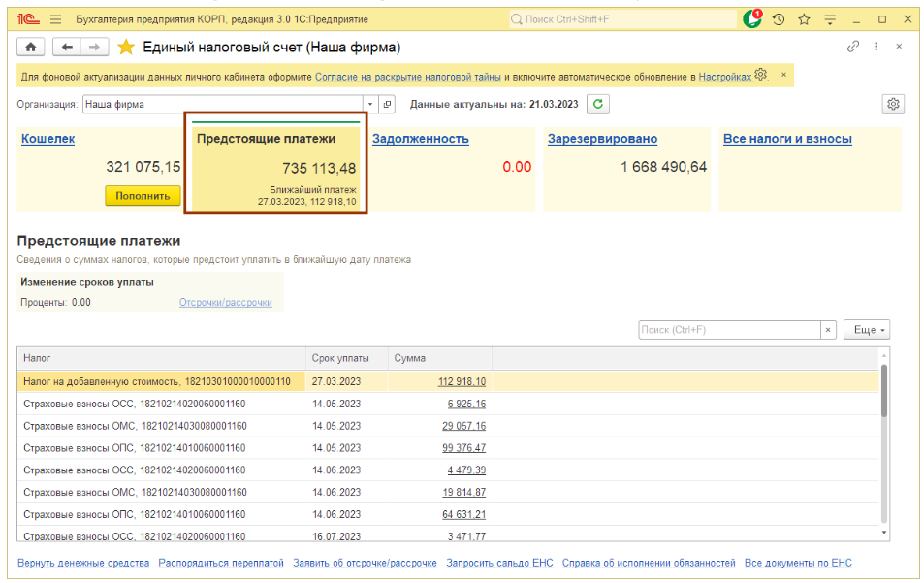Go back with the left arrow

coord(66,47)
